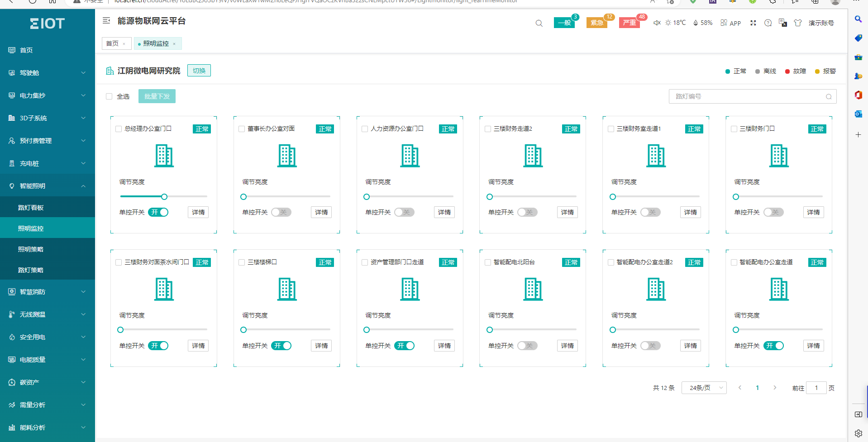The image size is (868, 442).
Task: Open 详情 for 三楼财务门口
Action: click(x=813, y=212)
